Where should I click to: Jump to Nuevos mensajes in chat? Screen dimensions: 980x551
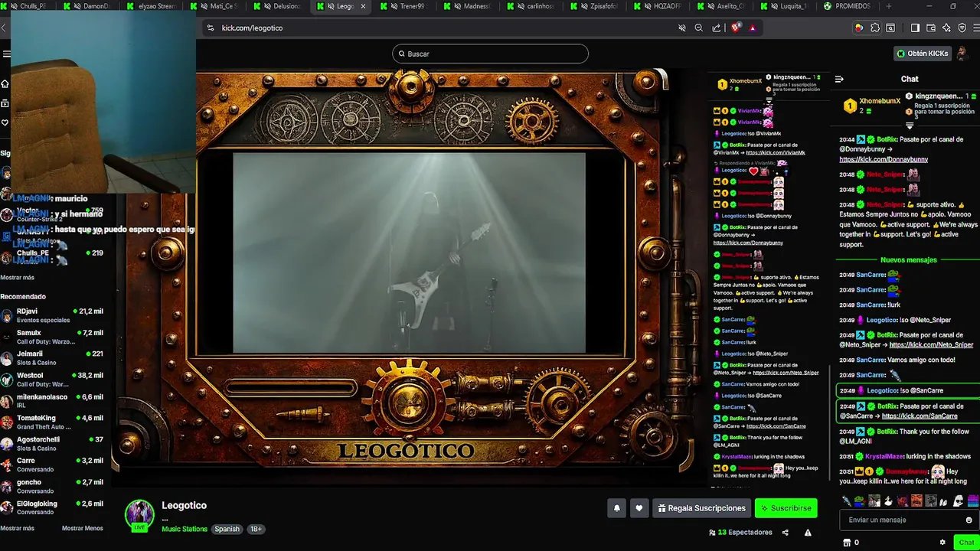908,260
